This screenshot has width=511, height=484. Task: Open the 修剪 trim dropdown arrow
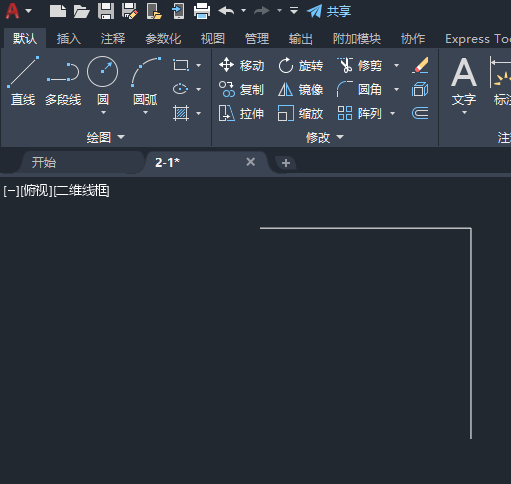pos(396,65)
